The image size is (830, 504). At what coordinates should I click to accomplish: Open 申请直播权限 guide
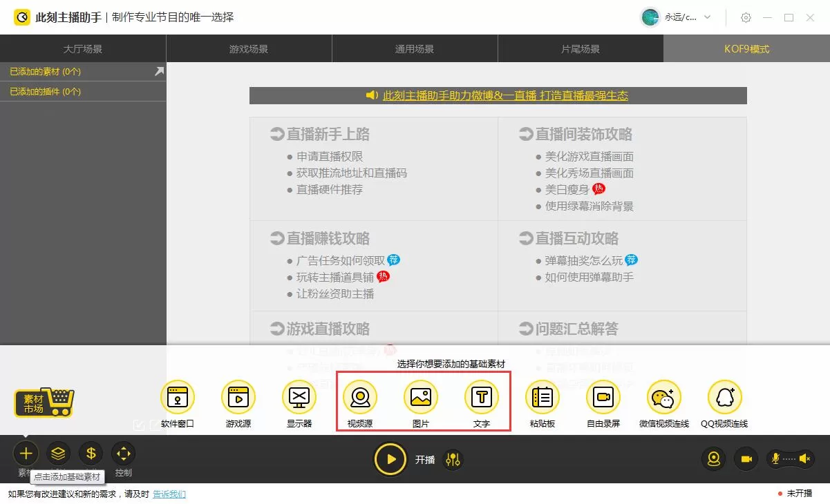(x=330, y=157)
